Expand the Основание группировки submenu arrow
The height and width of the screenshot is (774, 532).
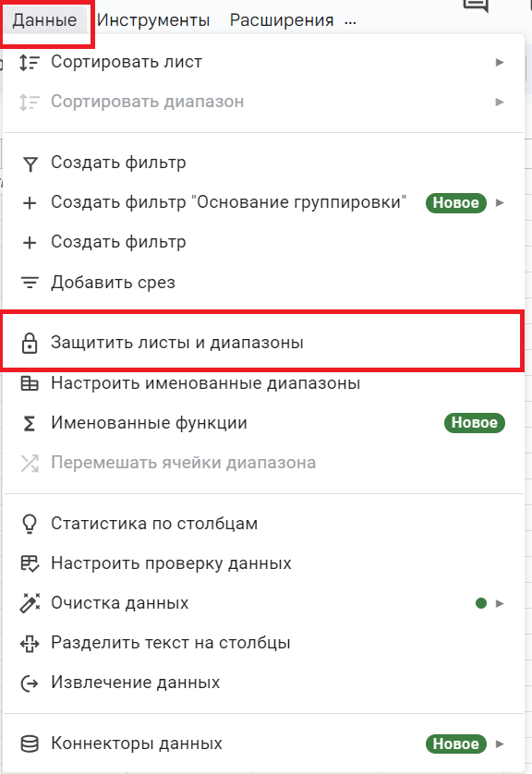(500, 202)
